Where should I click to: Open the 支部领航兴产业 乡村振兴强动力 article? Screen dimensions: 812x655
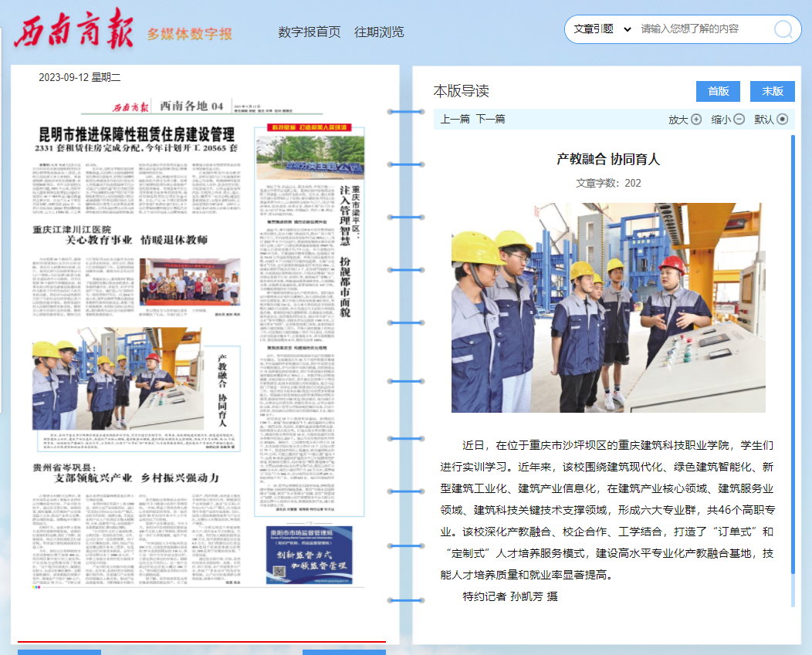pyautogui.click(x=125, y=478)
